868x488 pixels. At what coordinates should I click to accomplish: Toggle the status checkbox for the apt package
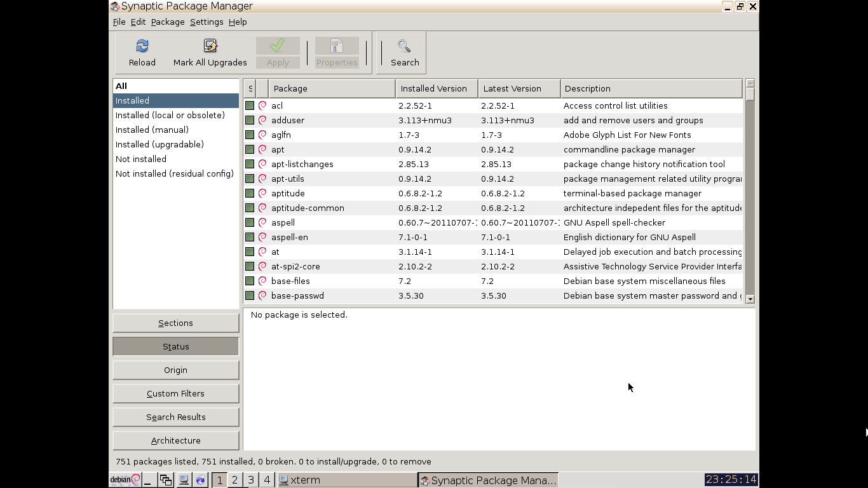250,150
